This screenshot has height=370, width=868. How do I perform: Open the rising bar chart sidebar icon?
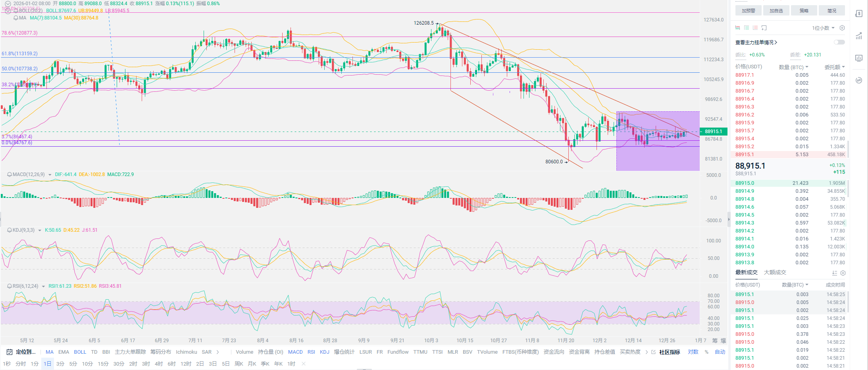[x=859, y=36]
